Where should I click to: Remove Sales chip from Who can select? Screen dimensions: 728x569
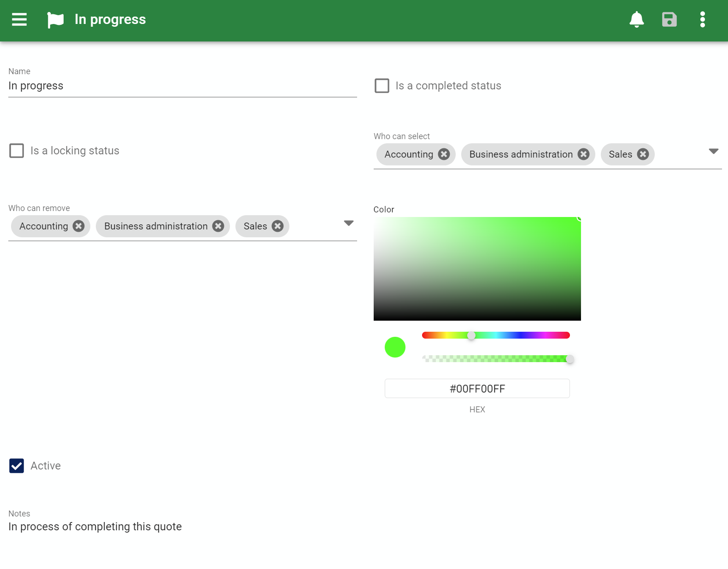643,154
